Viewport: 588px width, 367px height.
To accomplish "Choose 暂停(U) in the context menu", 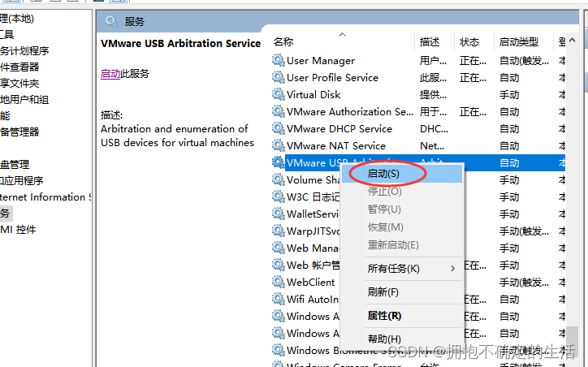I will (402, 209).
